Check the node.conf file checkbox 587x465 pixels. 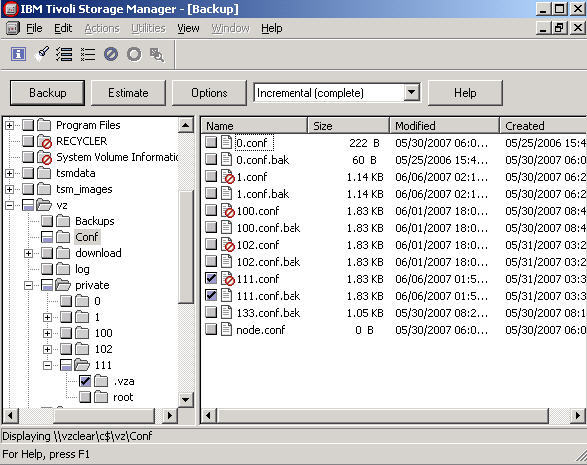[x=211, y=329]
